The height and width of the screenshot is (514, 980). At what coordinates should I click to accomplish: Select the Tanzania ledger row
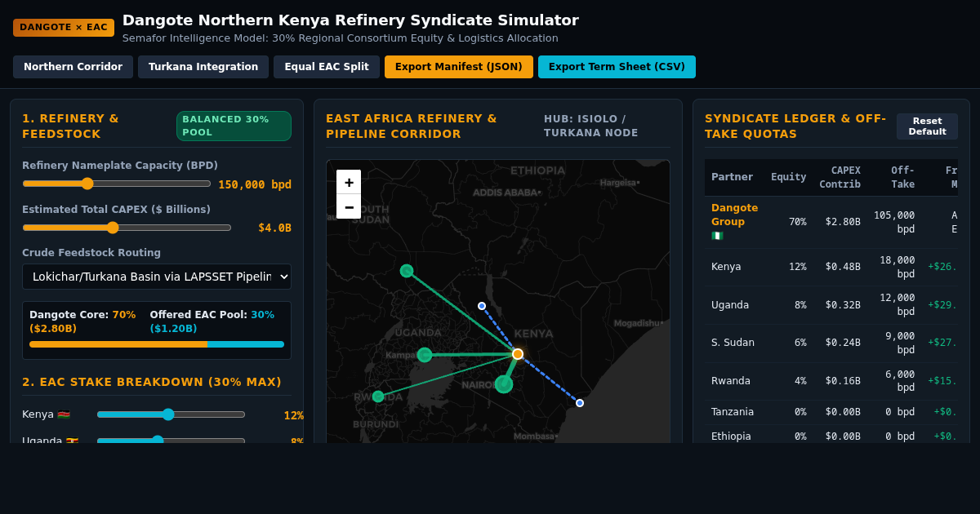[831, 412]
